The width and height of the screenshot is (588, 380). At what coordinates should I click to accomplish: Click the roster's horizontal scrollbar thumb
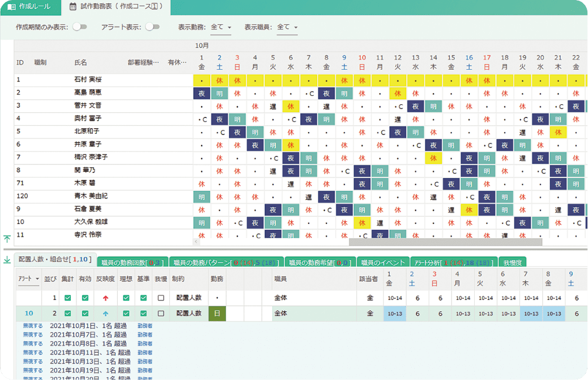(x=445, y=242)
